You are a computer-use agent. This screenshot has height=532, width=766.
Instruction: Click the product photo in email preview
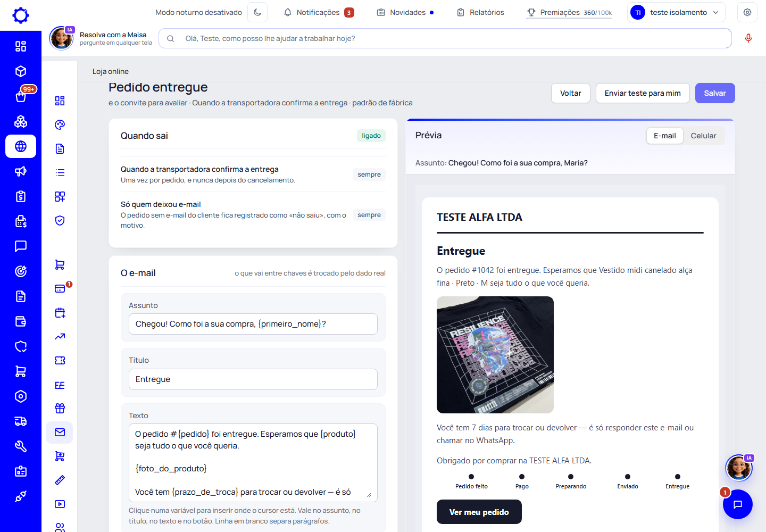(495, 355)
